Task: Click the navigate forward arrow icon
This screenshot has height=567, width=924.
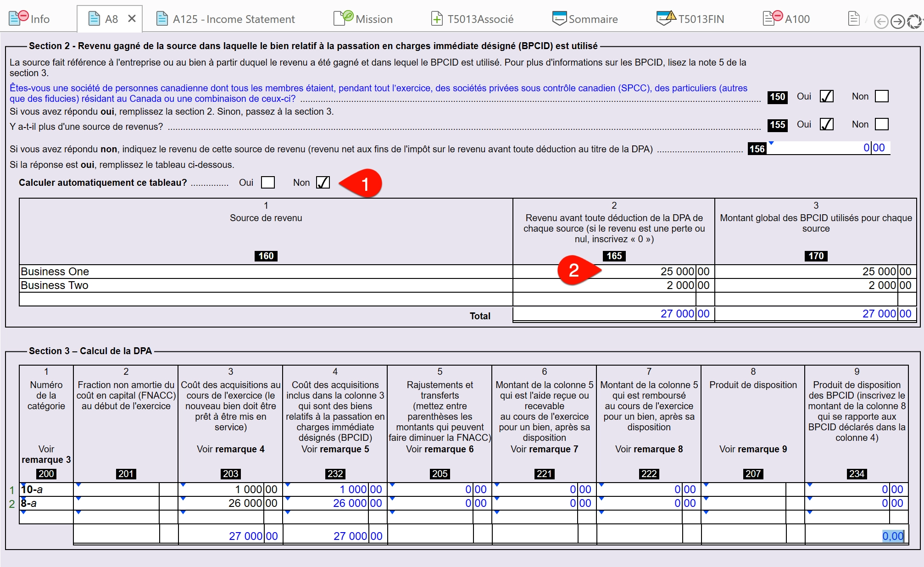Action: click(x=896, y=18)
